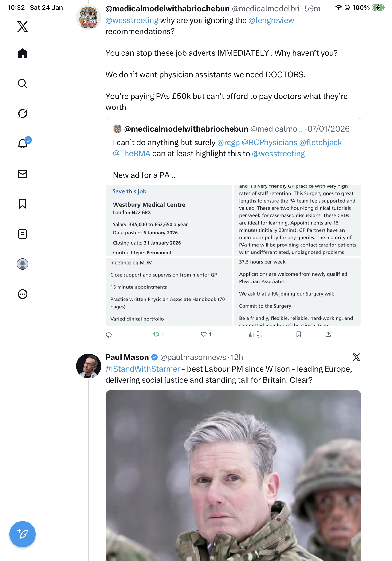
Task: Reply to the physician assistants tweet
Action: coord(109,335)
